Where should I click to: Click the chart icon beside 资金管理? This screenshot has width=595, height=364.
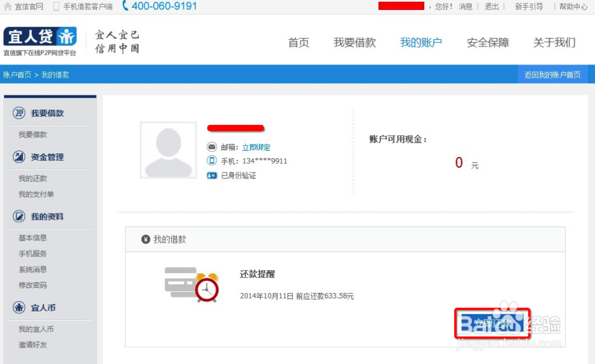coord(19,156)
